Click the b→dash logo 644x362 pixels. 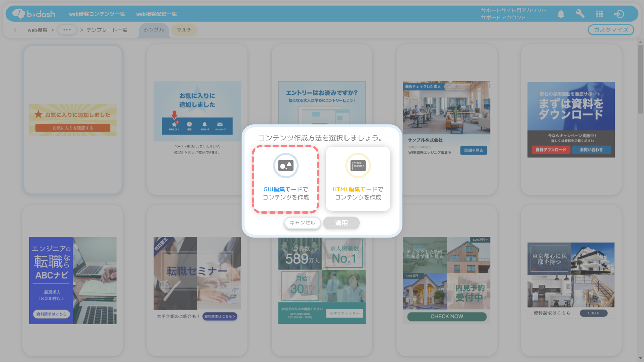coord(33,14)
